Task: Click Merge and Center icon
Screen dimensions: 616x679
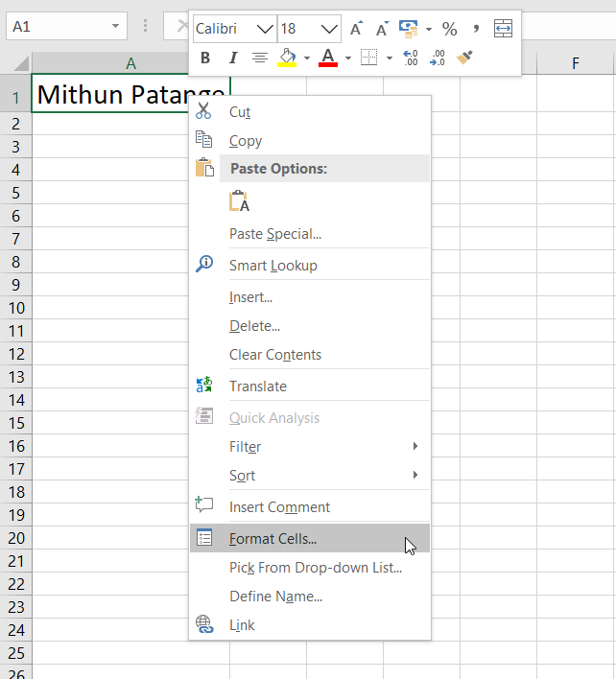Action: 504,29
